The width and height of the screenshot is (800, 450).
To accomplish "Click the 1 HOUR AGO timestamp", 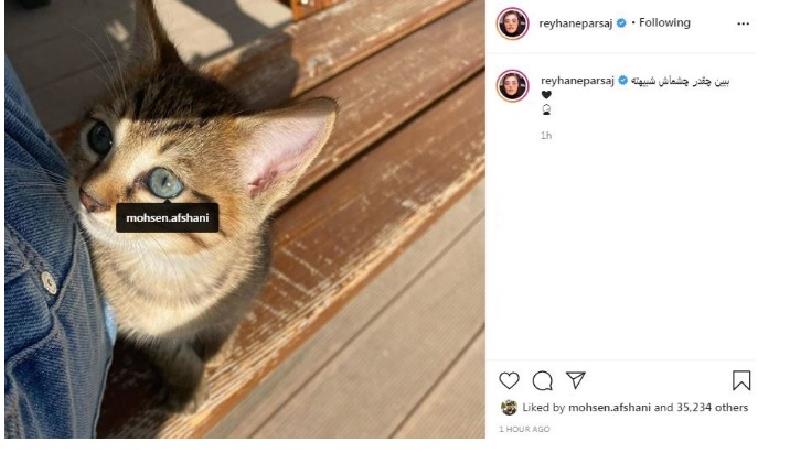I will [x=523, y=429].
